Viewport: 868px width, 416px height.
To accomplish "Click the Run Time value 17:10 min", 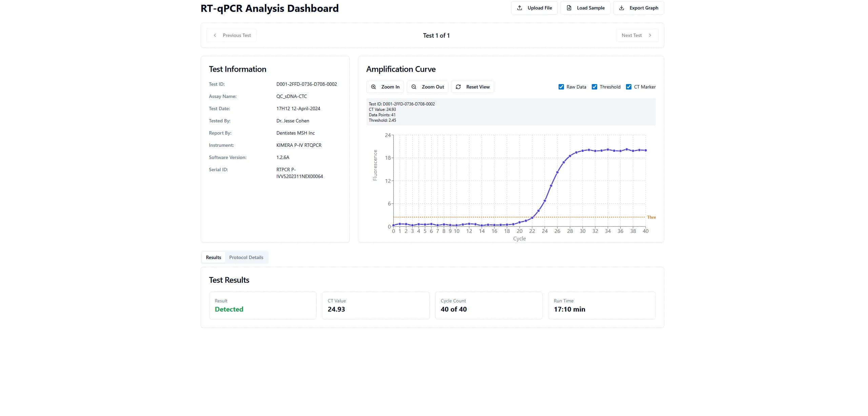I will [569, 309].
